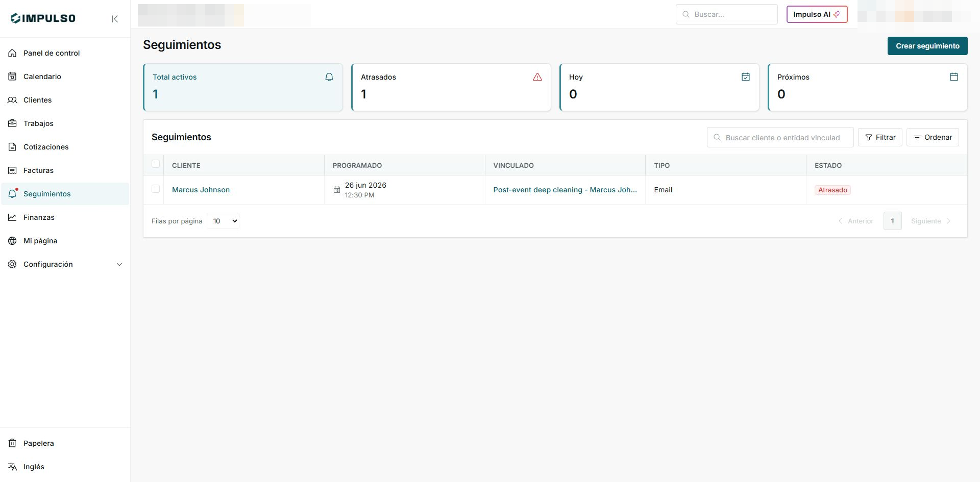The height and width of the screenshot is (482, 980).
Task: Click the Atrasado status badge
Action: coord(832,190)
